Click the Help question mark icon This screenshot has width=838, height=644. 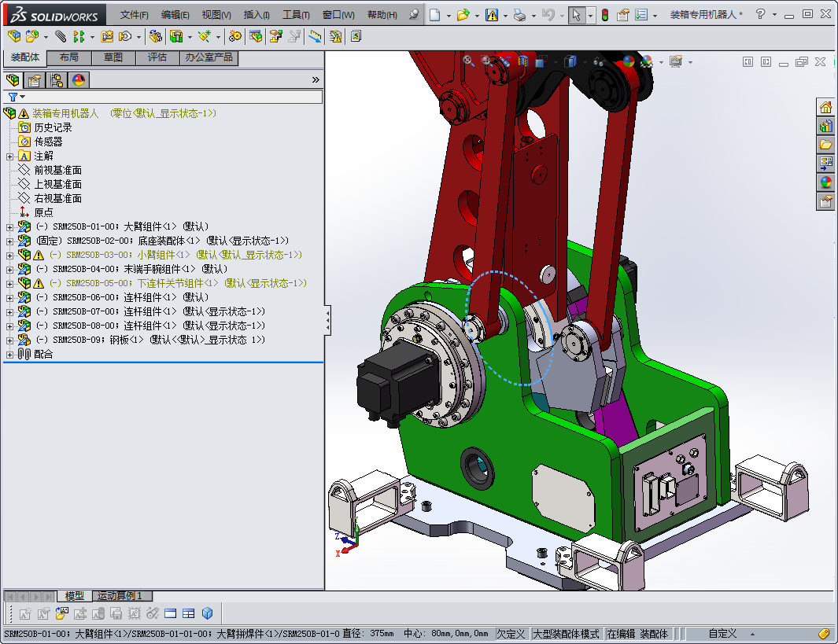coord(759,15)
